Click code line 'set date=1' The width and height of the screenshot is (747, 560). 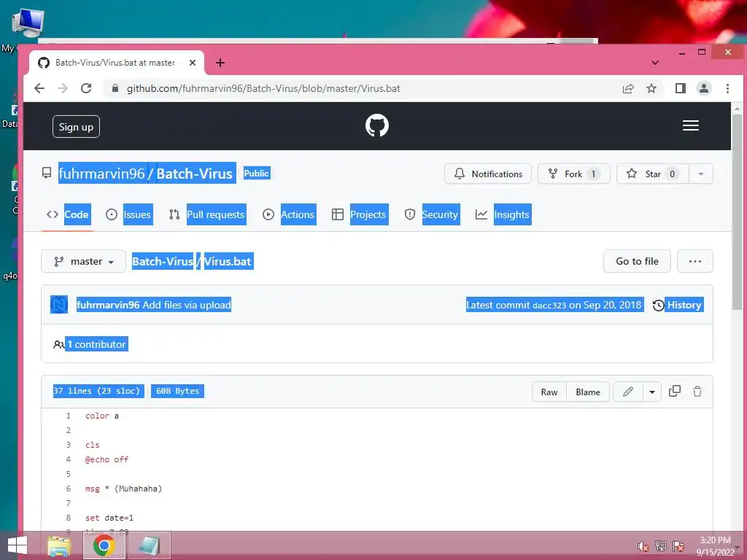[109, 518]
